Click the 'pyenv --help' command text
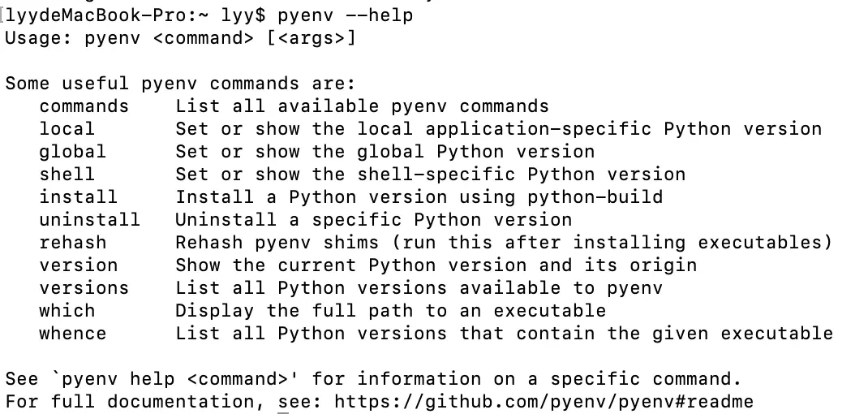The width and height of the screenshot is (868, 414). point(346,15)
